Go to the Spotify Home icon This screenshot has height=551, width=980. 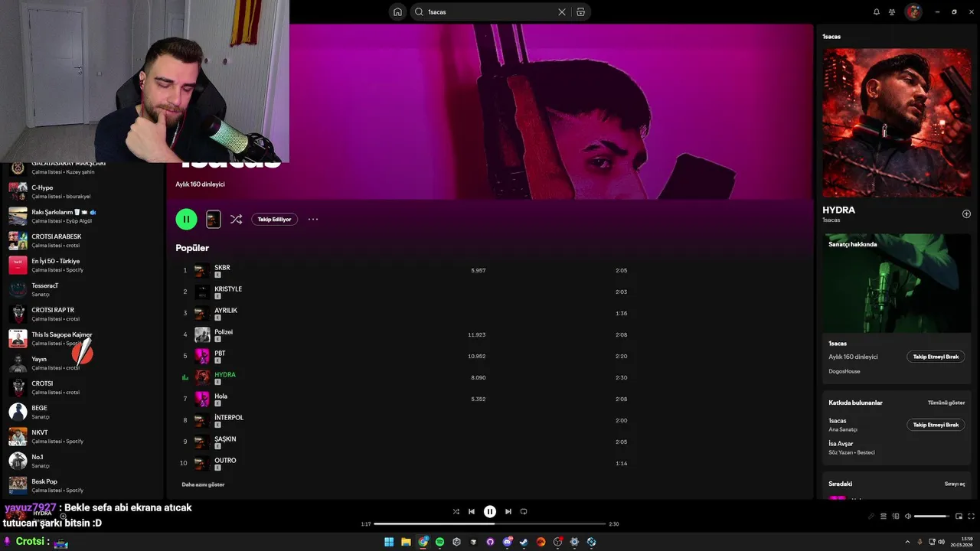point(397,12)
